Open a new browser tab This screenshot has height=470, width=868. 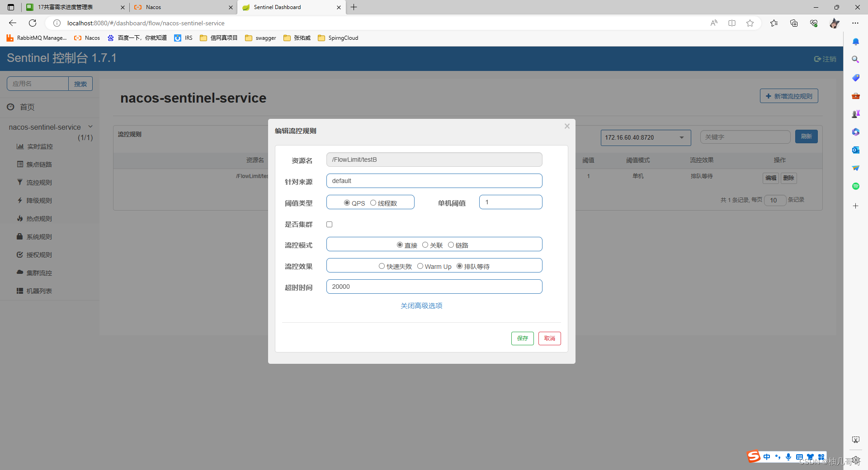(x=354, y=7)
